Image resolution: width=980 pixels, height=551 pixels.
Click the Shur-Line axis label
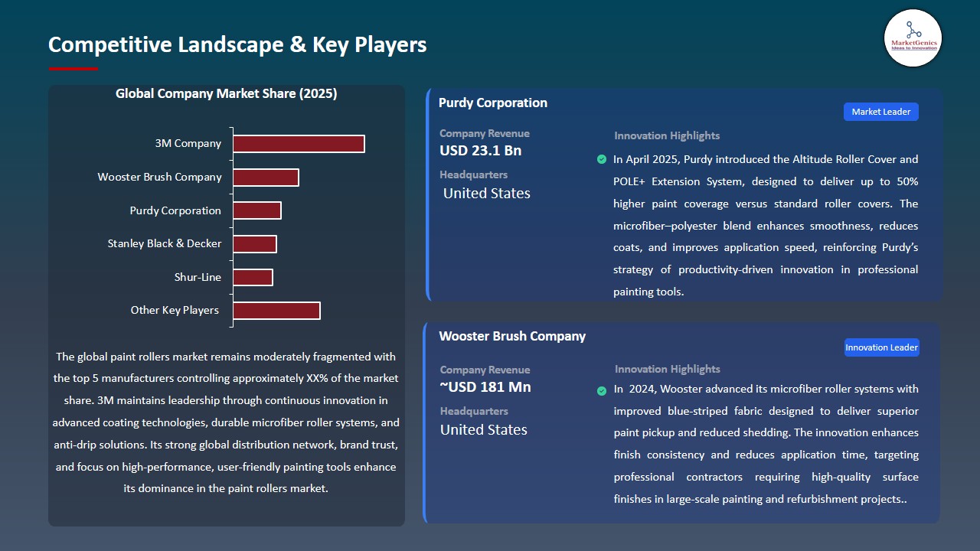tap(198, 277)
